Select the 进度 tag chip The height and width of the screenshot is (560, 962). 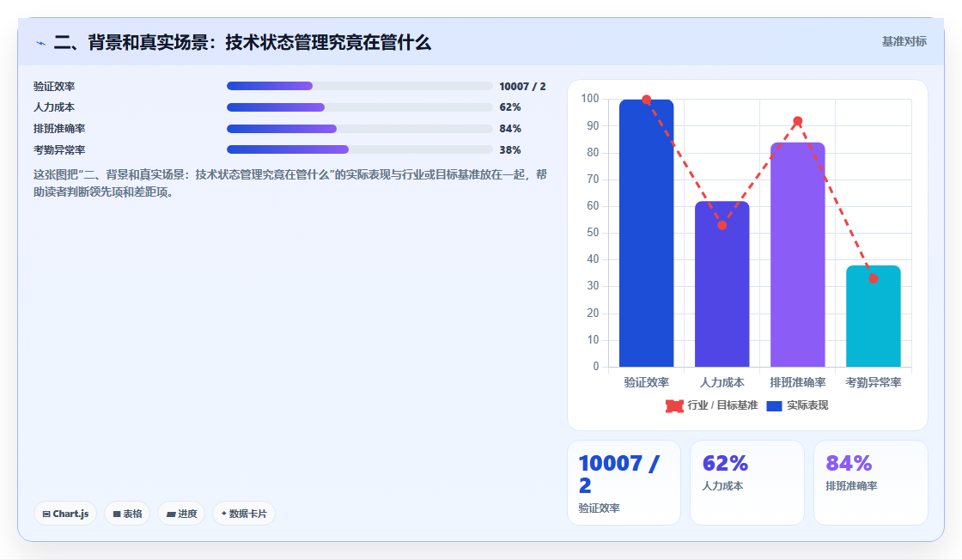181,514
